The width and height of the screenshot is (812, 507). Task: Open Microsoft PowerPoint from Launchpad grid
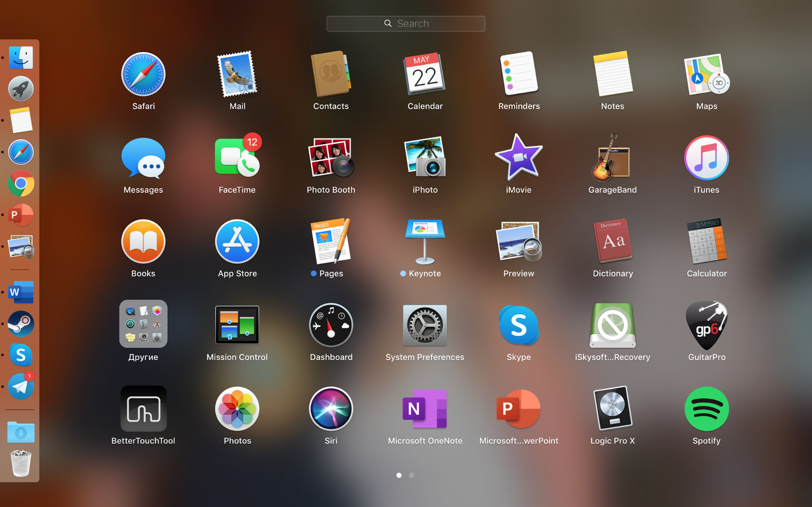(519, 409)
